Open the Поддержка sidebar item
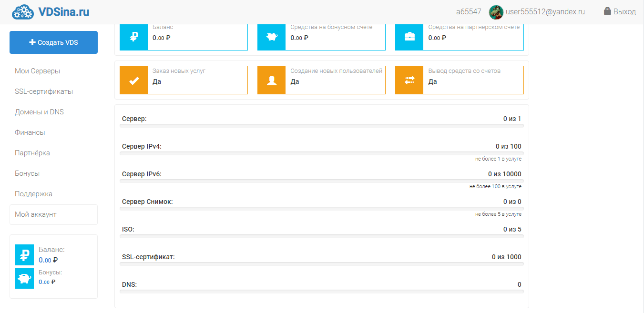This screenshot has height=313, width=644. coord(33,194)
